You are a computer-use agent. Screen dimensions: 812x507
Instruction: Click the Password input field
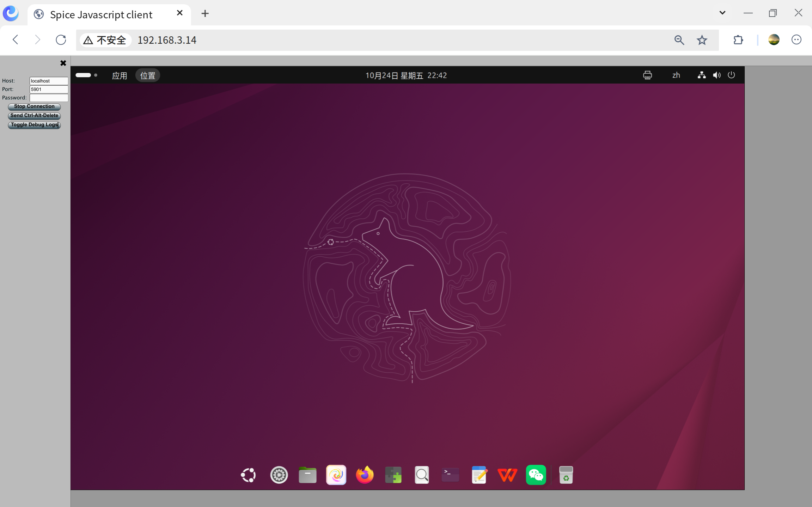[49, 98]
